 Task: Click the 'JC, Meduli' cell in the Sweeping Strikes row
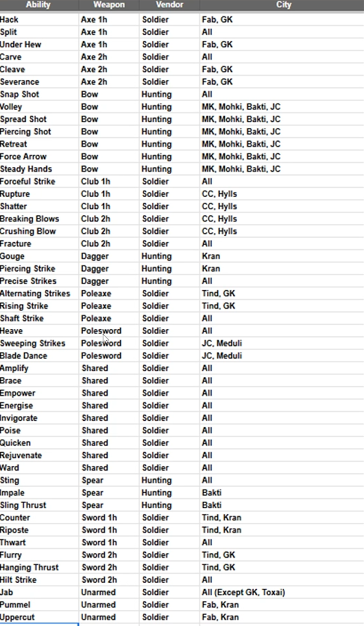pos(282,343)
